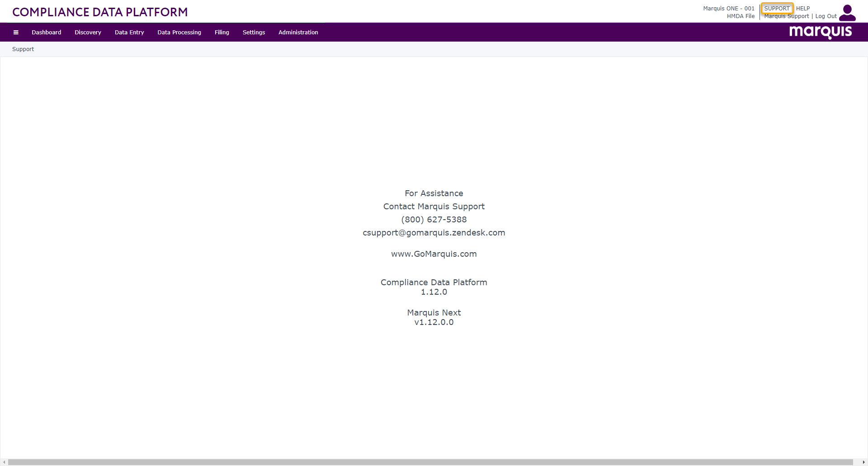Image resolution: width=868 pixels, height=466 pixels.
Task: Open the Filing menu
Action: tap(222, 33)
